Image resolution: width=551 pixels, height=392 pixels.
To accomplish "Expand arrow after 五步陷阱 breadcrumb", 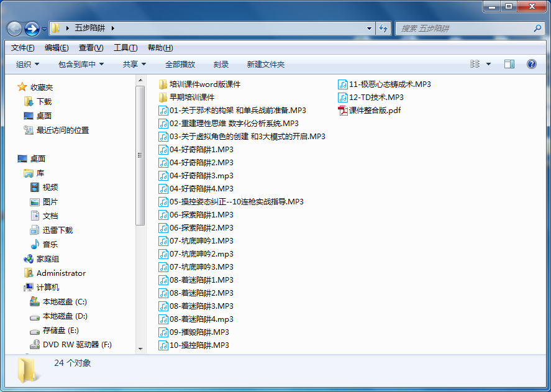I will click(x=113, y=28).
